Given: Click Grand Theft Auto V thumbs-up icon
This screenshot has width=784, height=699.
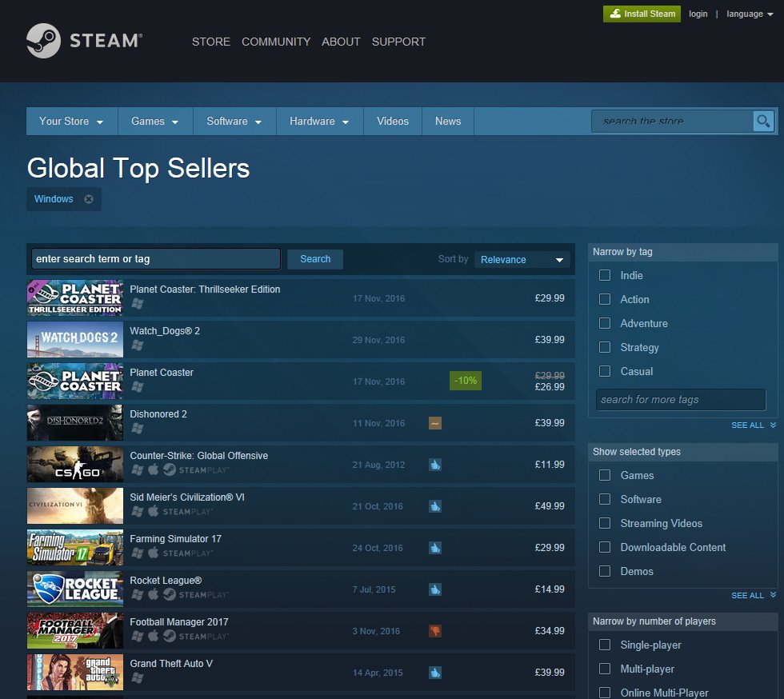Looking at the screenshot, I should [435, 672].
